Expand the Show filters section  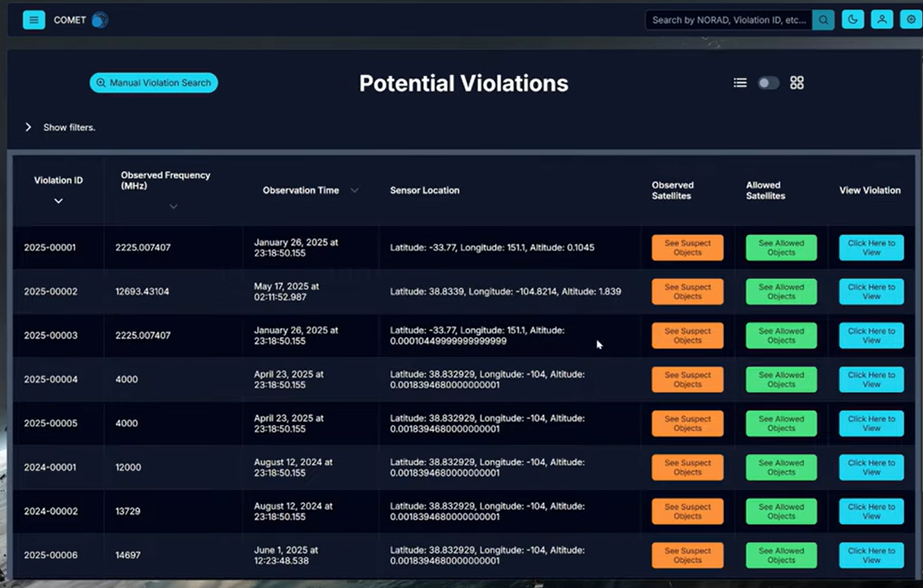pos(29,127)
